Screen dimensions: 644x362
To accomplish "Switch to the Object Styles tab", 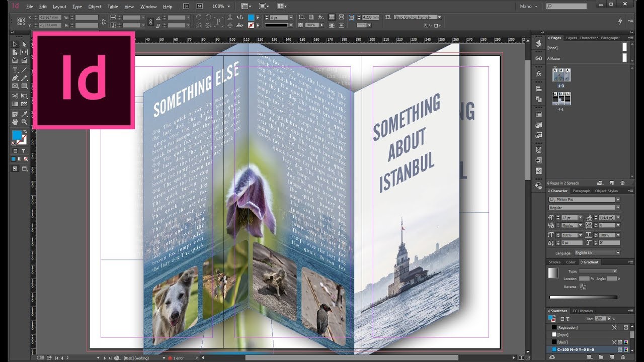I will point(606,191).
